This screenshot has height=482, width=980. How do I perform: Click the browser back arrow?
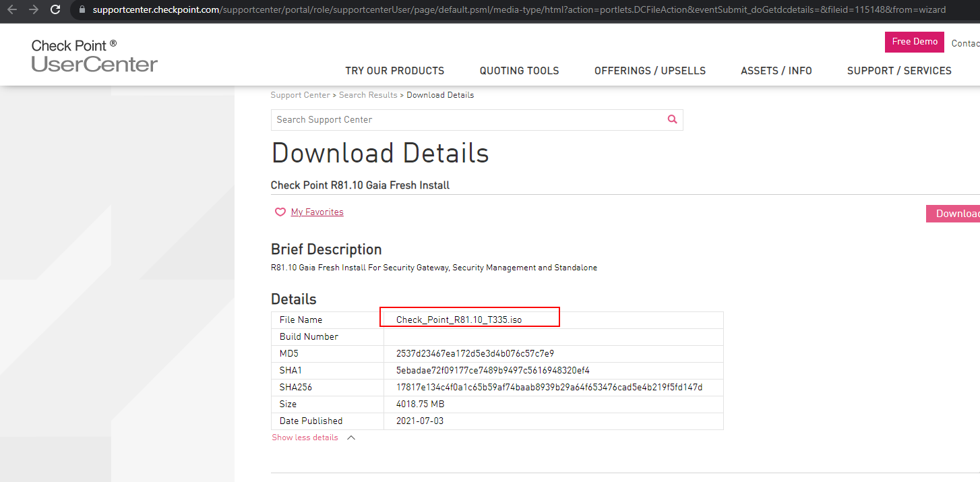coord(12,10)
